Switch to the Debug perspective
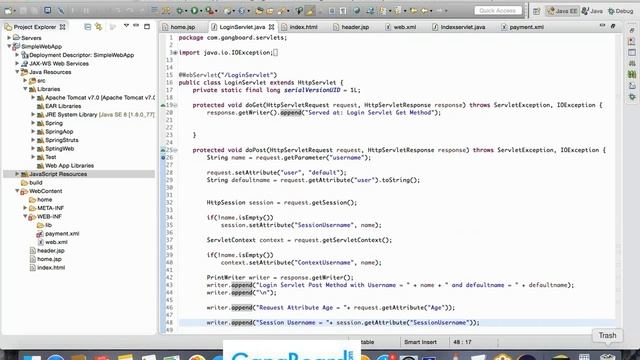This screenshot has width=640, height=360. pyautogui.click(x=621, y=11)
